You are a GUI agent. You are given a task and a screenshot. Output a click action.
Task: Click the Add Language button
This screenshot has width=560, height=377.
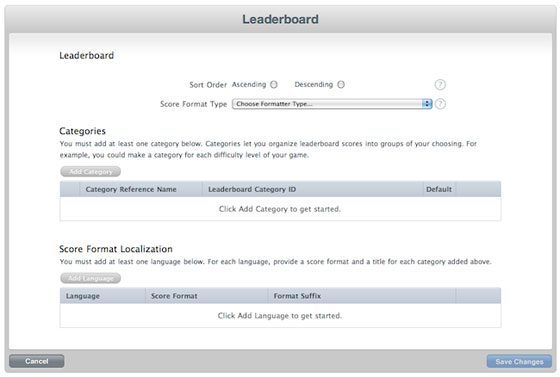pos(90,278)
